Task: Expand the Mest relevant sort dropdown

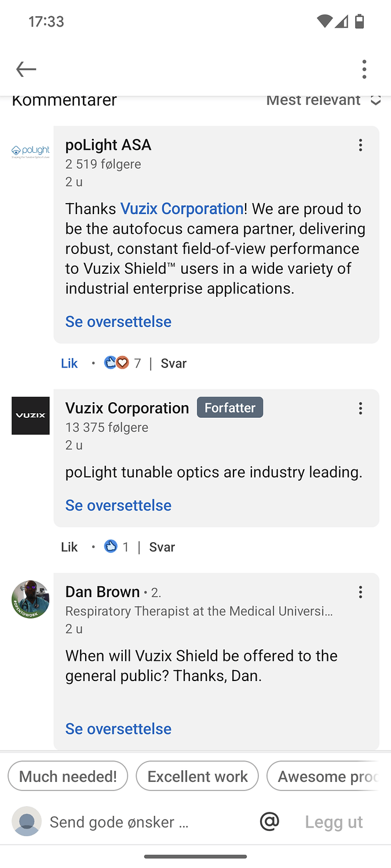Action: pyautogui.click(x=323, y=100)
